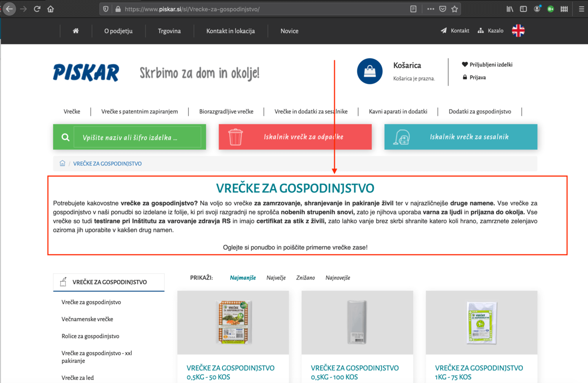This screenshot has height=383, width=588.
Task: Open the 0,5KG - 100 KOS product image
Action: click(x=357, y=323)
